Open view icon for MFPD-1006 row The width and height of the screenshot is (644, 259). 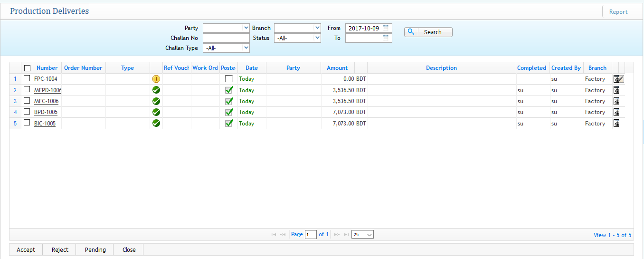click(616, 90)
